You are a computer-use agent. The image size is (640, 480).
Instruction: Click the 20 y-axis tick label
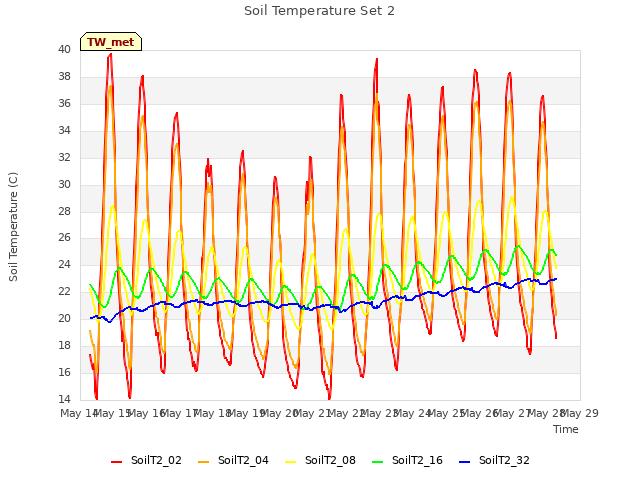(x=64, y=318)
